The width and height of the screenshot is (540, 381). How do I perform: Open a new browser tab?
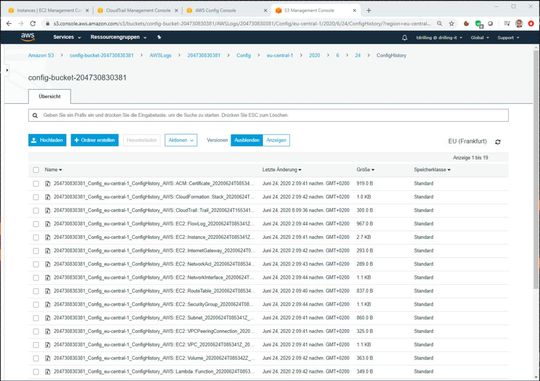368,10
